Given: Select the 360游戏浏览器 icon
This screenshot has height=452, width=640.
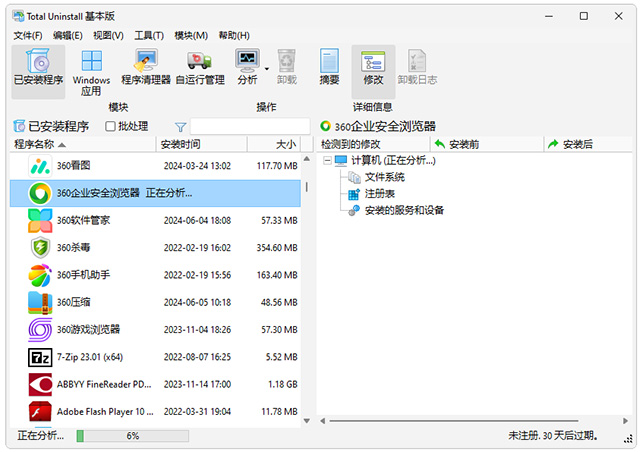Looking at the screenshot, I should 40,330.
